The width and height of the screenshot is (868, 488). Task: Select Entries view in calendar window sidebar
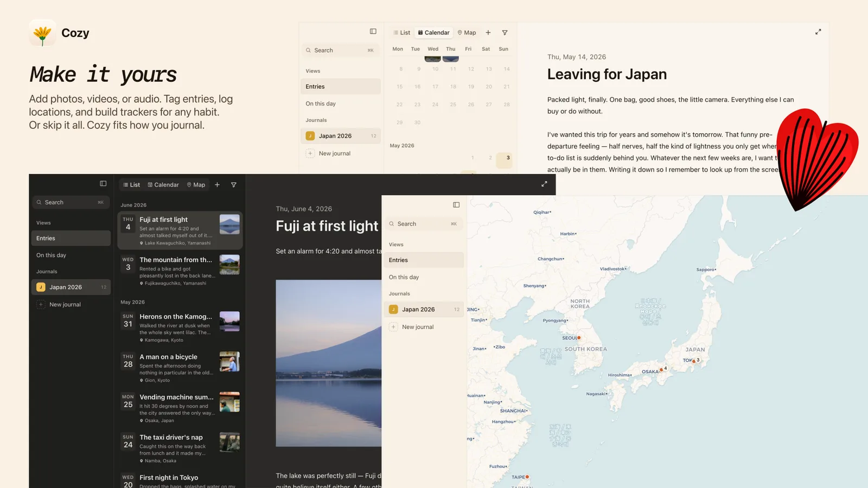pyautogui.click(x=341, y=87)
